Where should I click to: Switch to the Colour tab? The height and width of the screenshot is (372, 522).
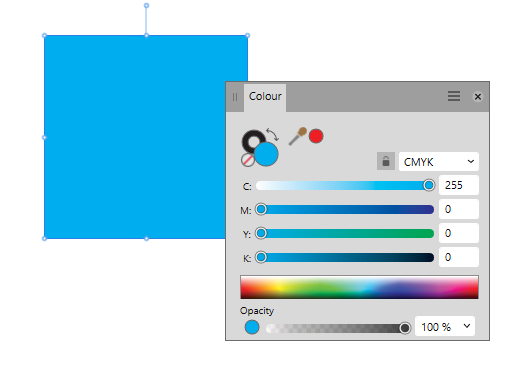[265, 96]
